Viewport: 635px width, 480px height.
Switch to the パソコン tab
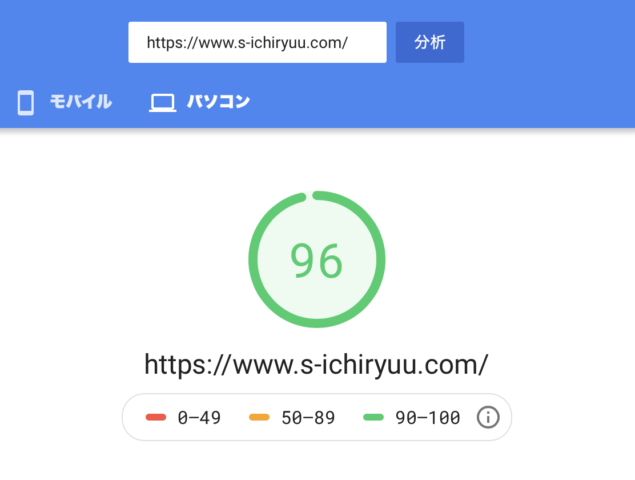[x=218, y=102]
